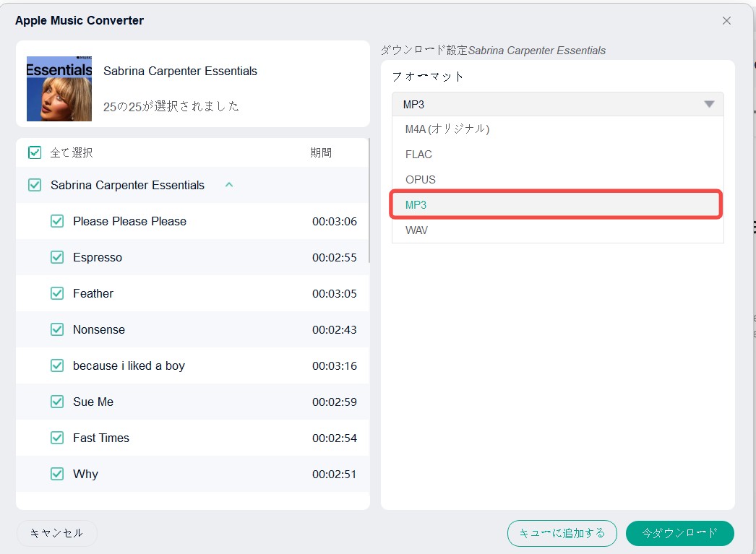
Task: Toggle the 全て選択 select-all checkbox
Action: [x=35, y=152]
